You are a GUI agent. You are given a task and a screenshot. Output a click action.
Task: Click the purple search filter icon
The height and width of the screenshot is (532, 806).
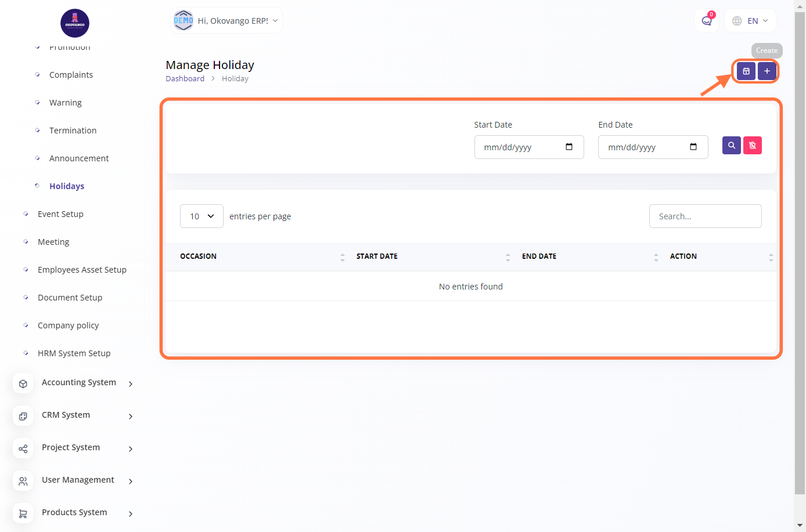732,146
